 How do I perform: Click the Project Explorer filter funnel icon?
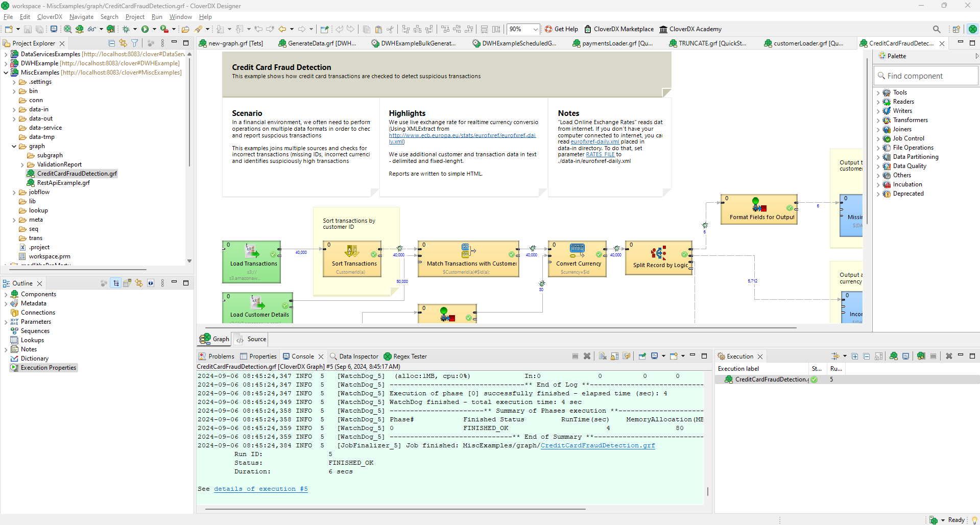tap(135, 43)
